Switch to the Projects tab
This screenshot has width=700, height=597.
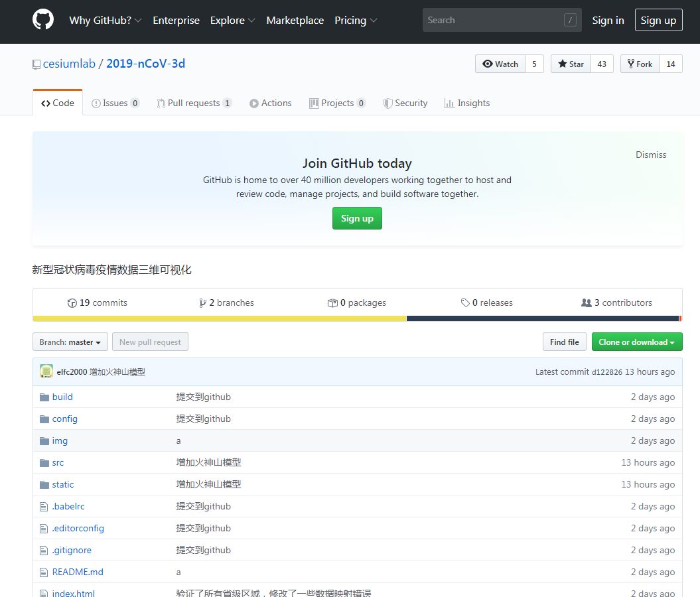pyautogui.click(x=338, y=103)
